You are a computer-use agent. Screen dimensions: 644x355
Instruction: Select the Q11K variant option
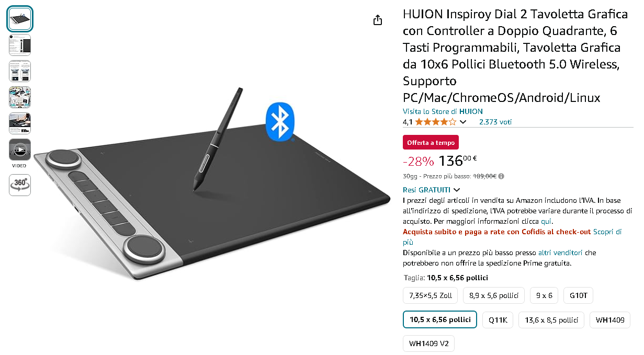pyautogui.click(x=498, y=320)
